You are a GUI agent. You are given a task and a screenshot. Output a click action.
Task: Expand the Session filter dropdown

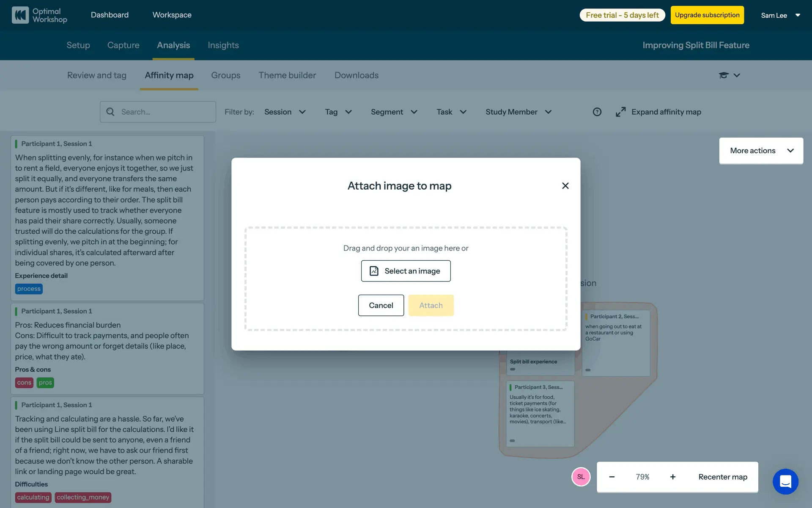[285, 112]
